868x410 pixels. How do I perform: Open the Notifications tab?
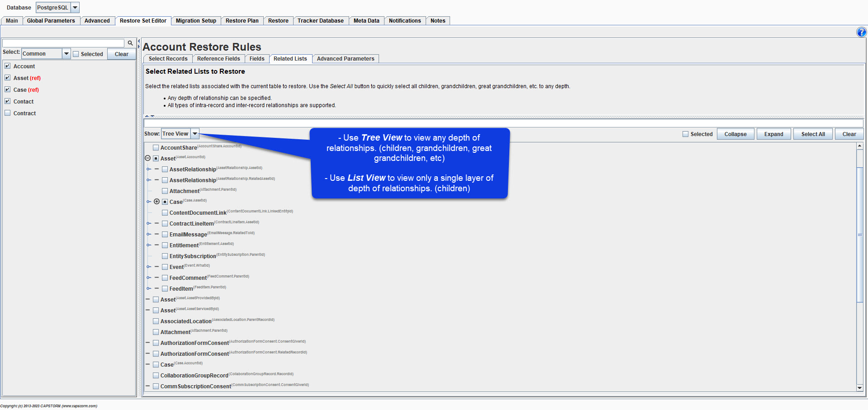click(x=405, y=21)
